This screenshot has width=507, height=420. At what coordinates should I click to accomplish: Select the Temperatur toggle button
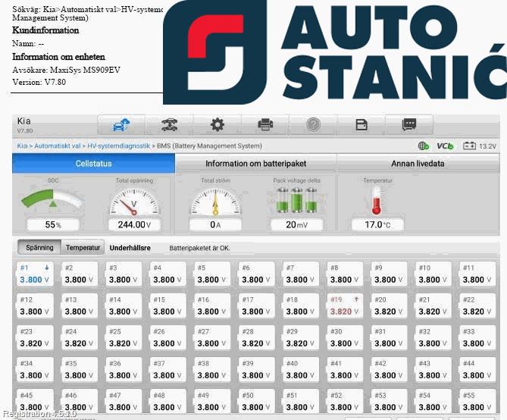click(x=83, y=248)
